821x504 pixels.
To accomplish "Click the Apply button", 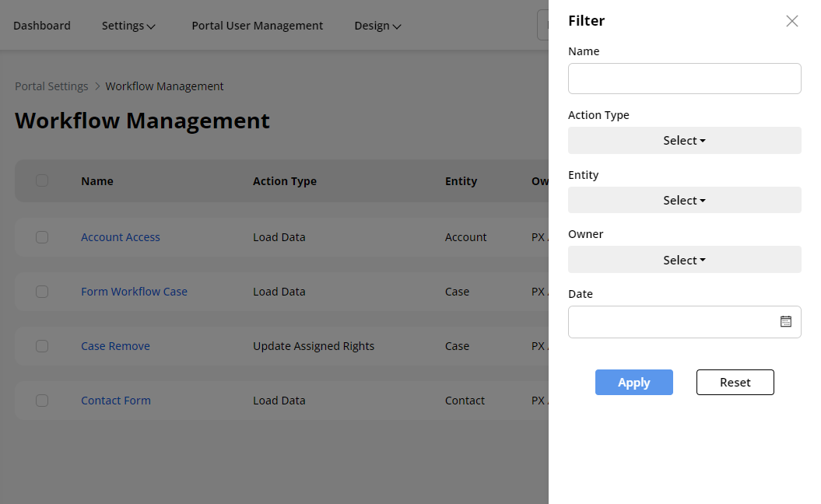I will coord(633,383).
